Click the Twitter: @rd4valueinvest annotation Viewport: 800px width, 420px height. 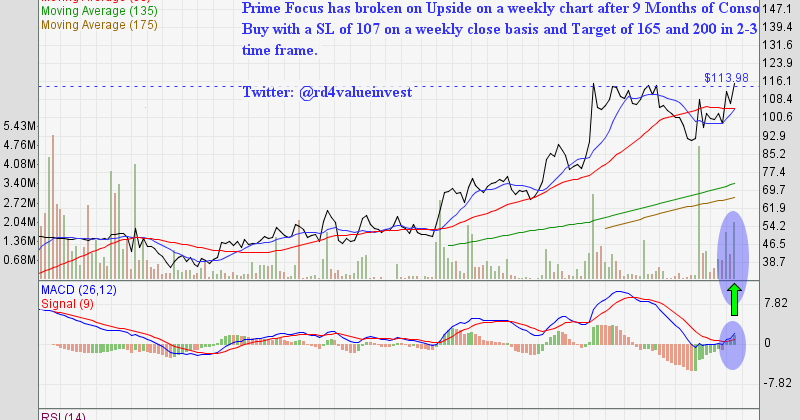pos(327,92)
